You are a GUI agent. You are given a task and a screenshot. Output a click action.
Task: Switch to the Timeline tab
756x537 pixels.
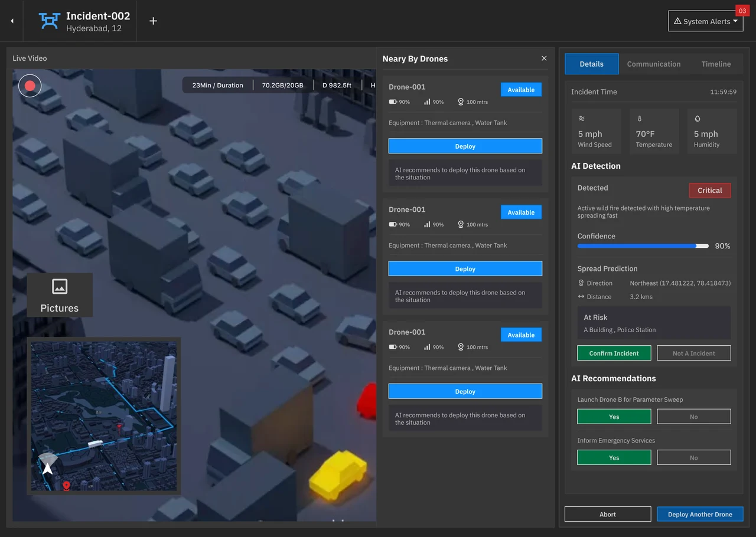click(716, 64)
